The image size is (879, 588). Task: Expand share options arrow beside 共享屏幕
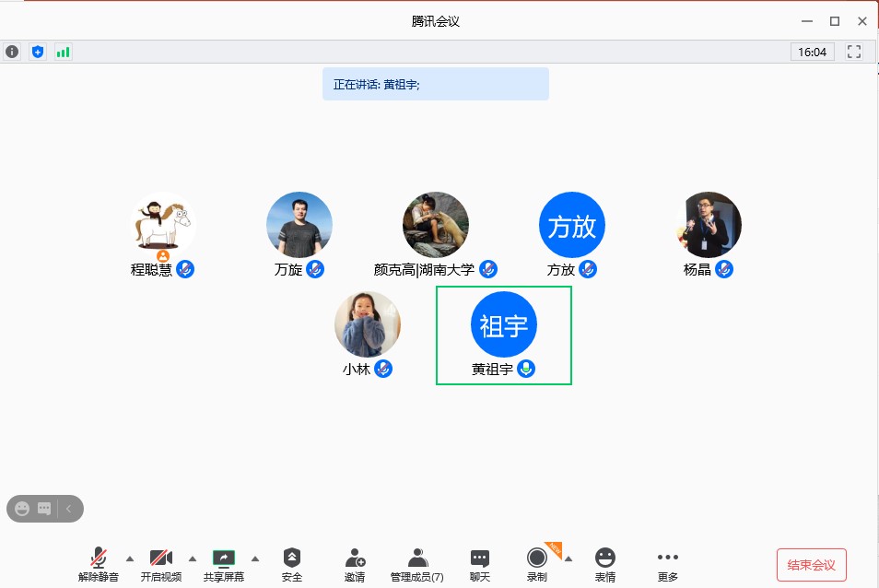255,558
